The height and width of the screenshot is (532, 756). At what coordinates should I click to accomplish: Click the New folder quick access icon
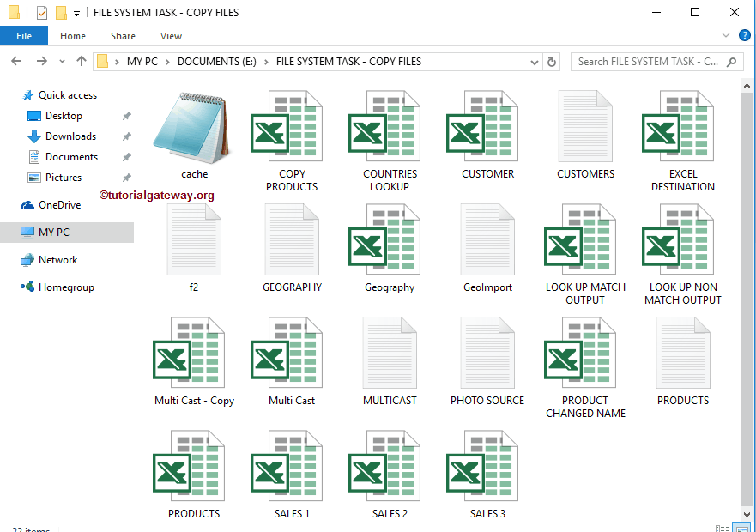(x=61, y=13)
